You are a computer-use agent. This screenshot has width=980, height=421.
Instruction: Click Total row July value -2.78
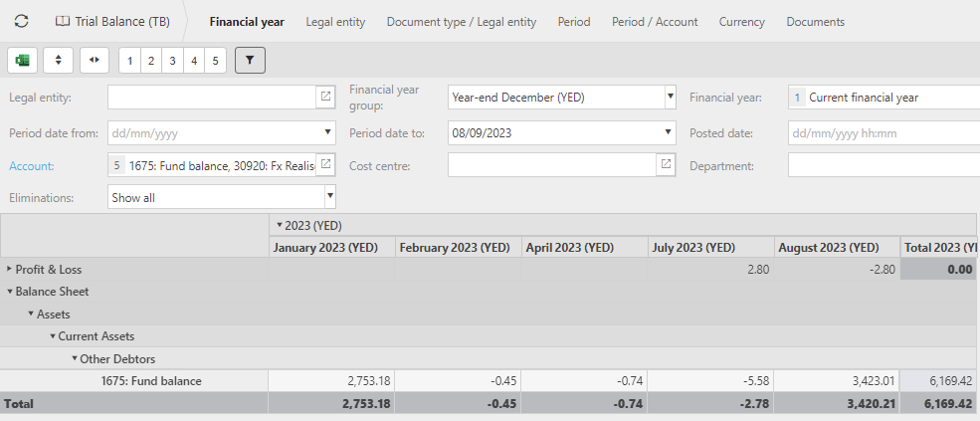[710, 403]
